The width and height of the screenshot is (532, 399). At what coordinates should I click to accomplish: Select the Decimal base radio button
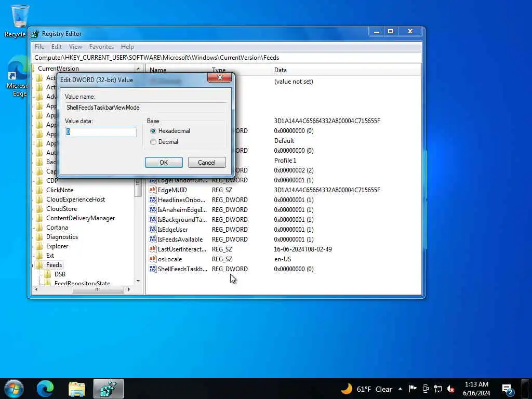point(153,142)
